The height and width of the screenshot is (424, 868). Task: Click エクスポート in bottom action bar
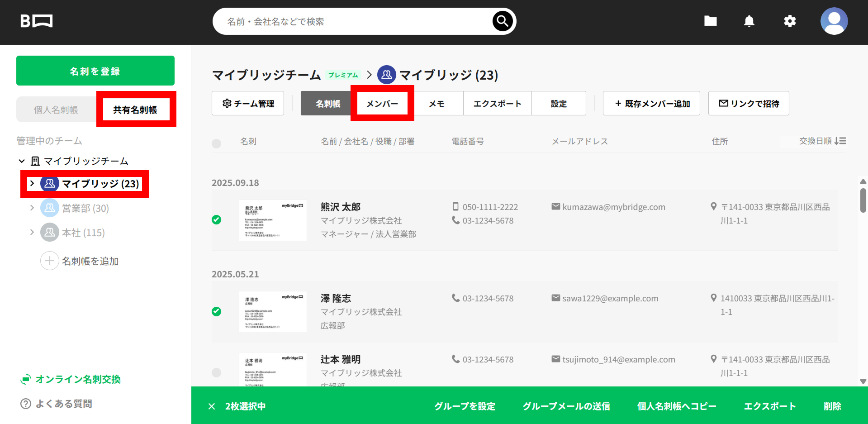point(770,406)
